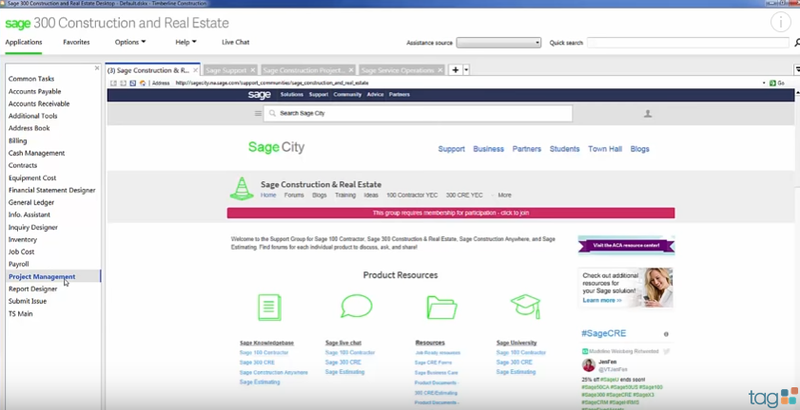This screenshot has height=410, width=800.
Task: Click the hamburger menu in Sage City
Action: [x=258, y=113]
